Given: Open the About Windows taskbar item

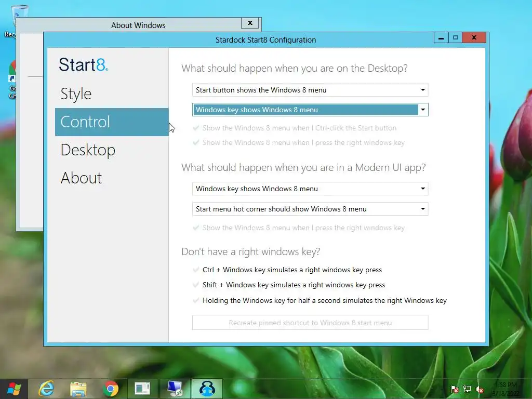Looking at the screenshot, I should pos(142,389).
